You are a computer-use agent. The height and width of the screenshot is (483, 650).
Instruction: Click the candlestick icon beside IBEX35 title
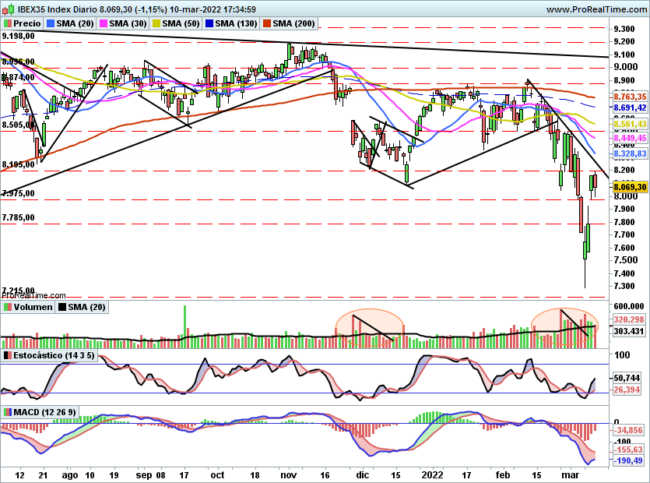(x=8, y=9)
